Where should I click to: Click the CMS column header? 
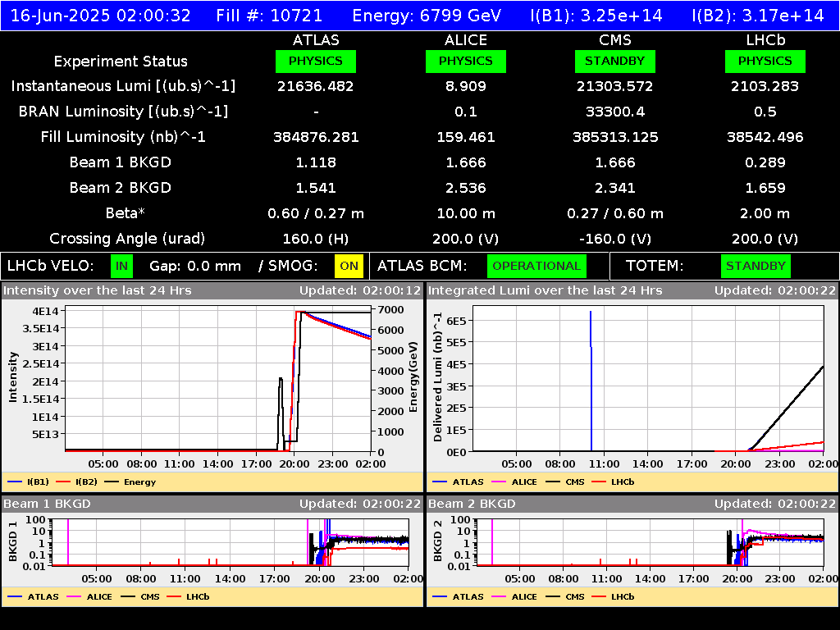coord(615,40)
